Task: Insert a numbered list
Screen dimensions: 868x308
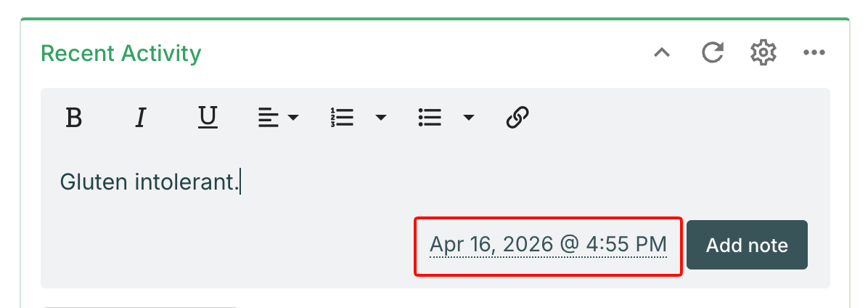Action: click(342, 117)
